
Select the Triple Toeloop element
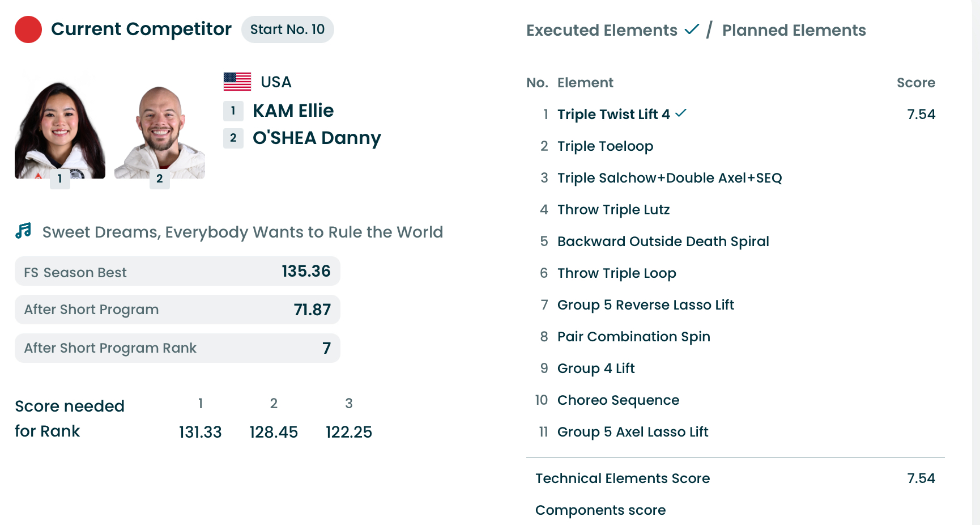point(605,146)
